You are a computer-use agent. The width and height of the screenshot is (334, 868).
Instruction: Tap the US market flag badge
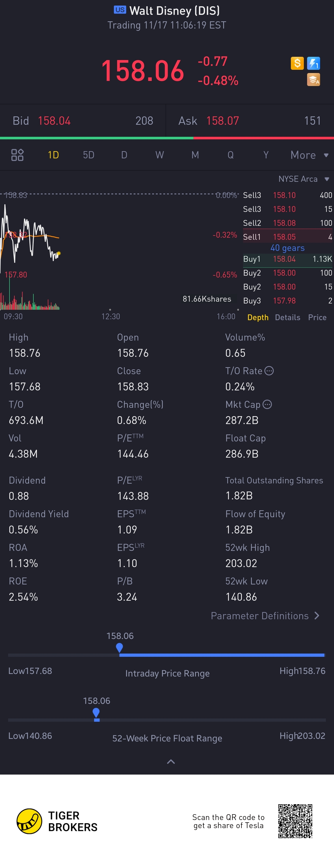pyautogui.click(x=120, y=10)
